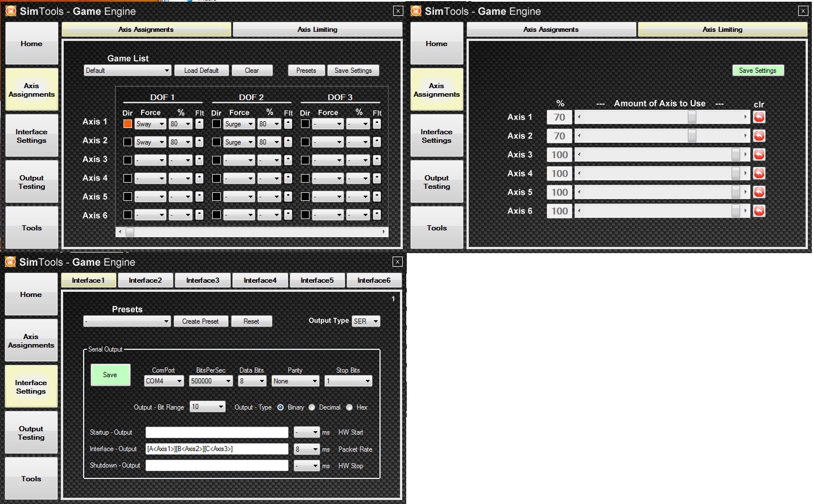This screenshot has width=813, height=504.
Task: Switch to the Interface5 tab
Action: (x=317, y=280)
